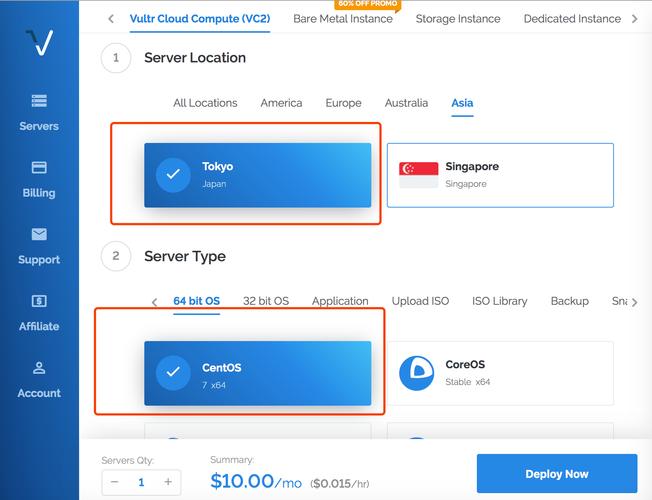Increase servers quantity with plus
The width and height of the screenshot is (652, 500).
click(x=168, y=482)
